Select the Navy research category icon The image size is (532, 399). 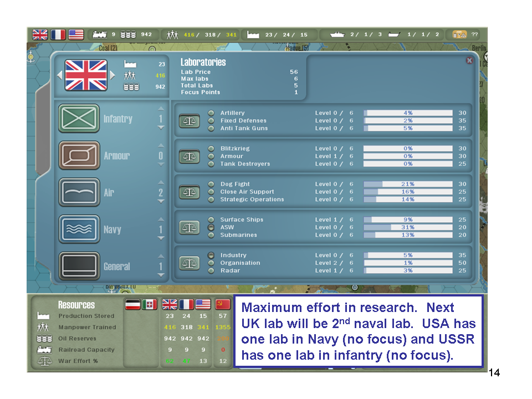click(x=79, y=229)
